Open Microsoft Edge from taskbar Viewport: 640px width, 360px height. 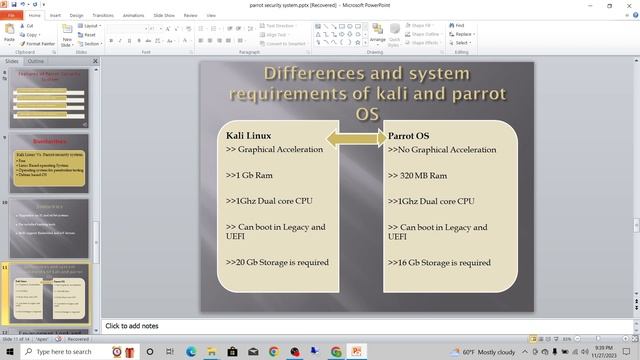pos(191,351)
